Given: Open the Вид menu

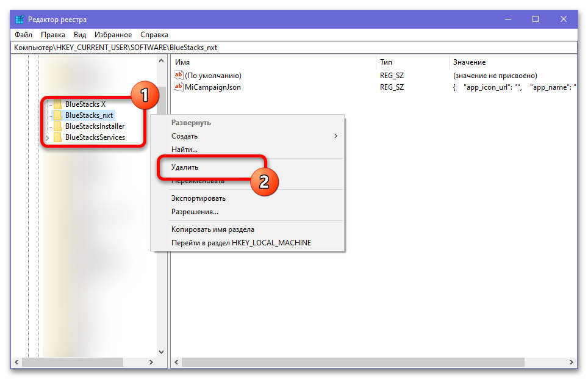Looking at the screenshot, I should click(x=80, y=35).
